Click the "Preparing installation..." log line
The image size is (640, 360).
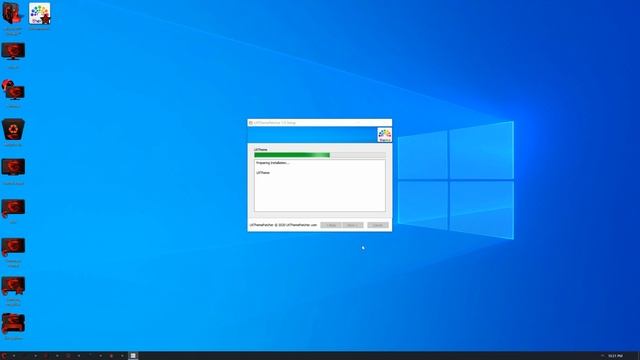[x=273, y=163]
